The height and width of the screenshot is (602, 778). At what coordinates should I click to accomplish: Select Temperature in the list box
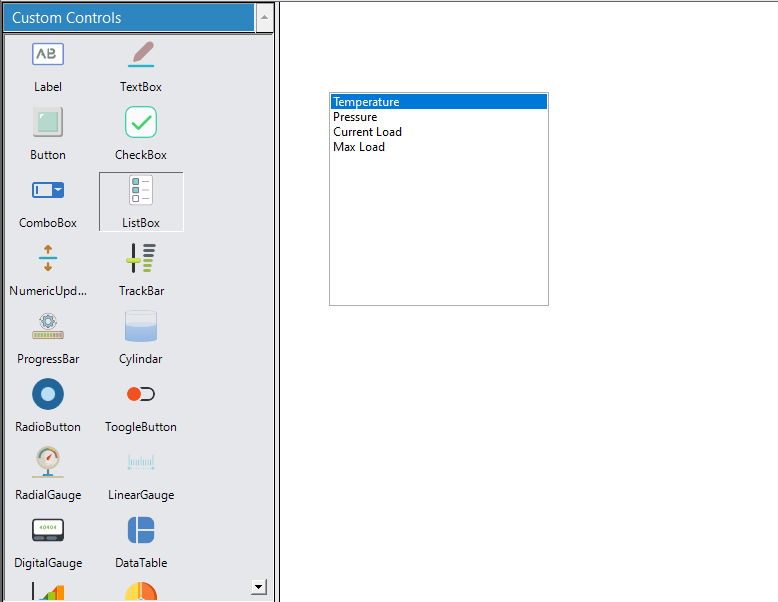439,102
